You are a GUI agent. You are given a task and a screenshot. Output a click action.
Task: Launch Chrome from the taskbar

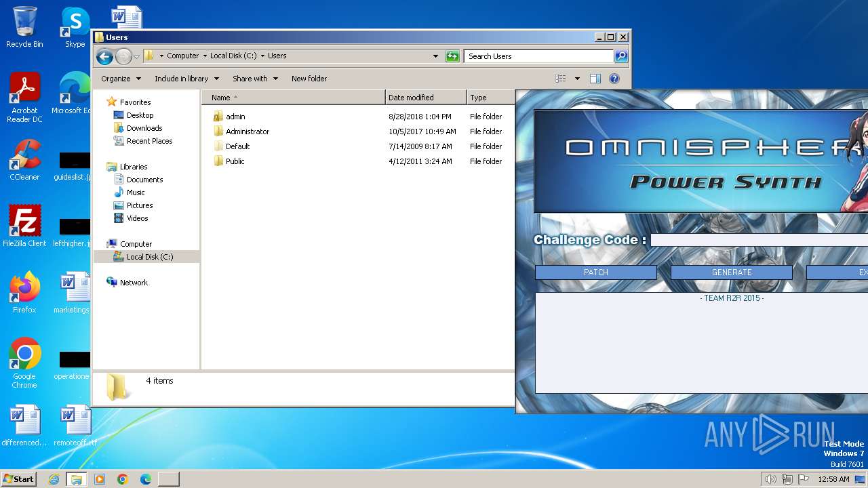coord(123,479)
